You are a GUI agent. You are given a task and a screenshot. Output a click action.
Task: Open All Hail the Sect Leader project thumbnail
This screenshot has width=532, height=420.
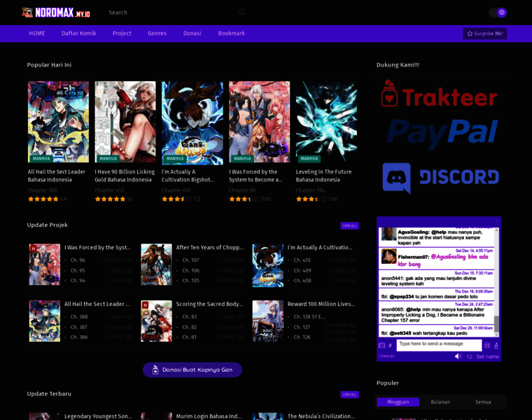(45, 321)
